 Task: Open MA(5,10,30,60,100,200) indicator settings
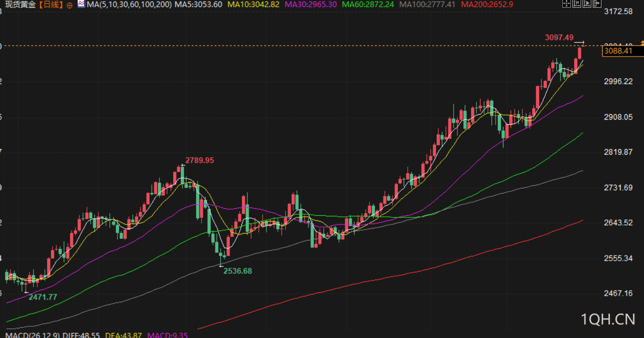coord(129,4)
